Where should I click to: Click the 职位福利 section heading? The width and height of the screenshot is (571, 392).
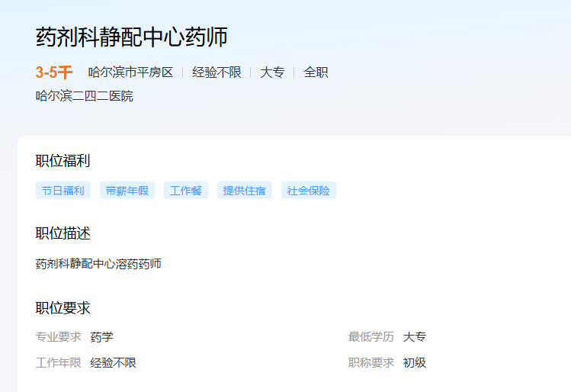pos(63,161)
